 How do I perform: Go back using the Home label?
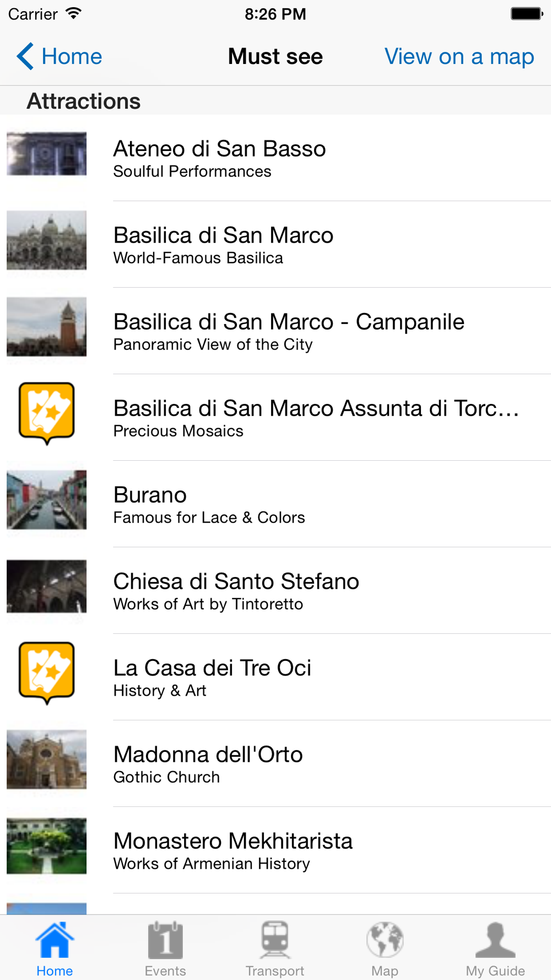(x=72, y=56)
